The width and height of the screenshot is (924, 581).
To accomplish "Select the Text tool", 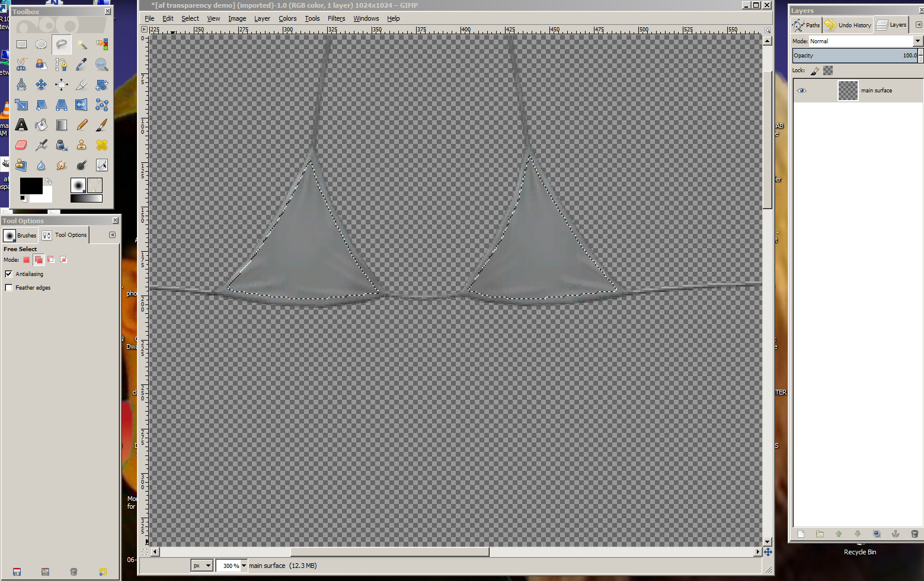I will pyautogui.click(x=21, y=125).
